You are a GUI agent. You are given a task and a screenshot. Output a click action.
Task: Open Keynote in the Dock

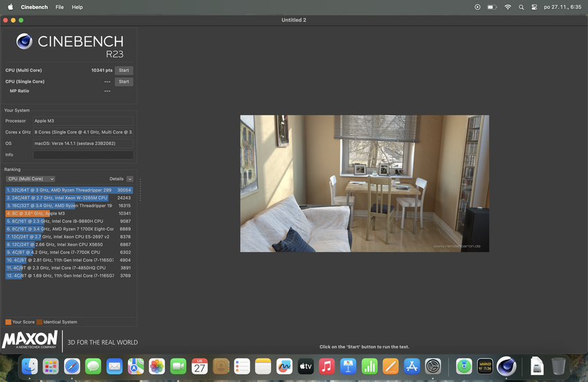(x=348, y=366)
